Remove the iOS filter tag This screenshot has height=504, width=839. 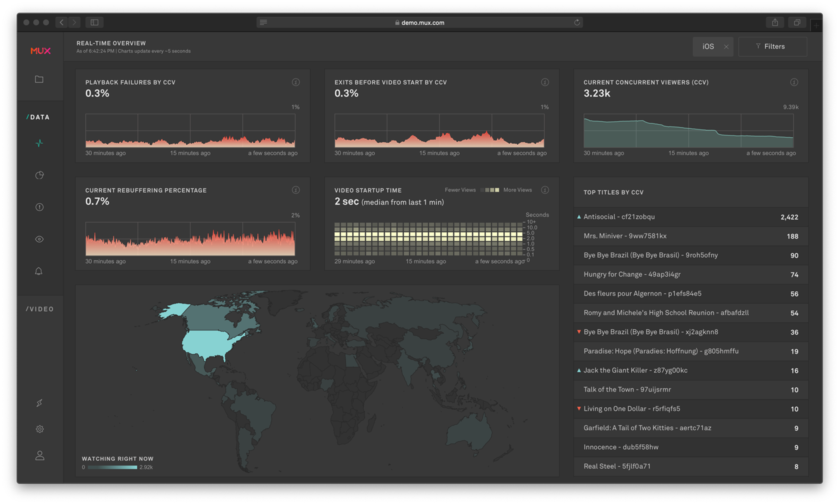click(x=726, y=47)
